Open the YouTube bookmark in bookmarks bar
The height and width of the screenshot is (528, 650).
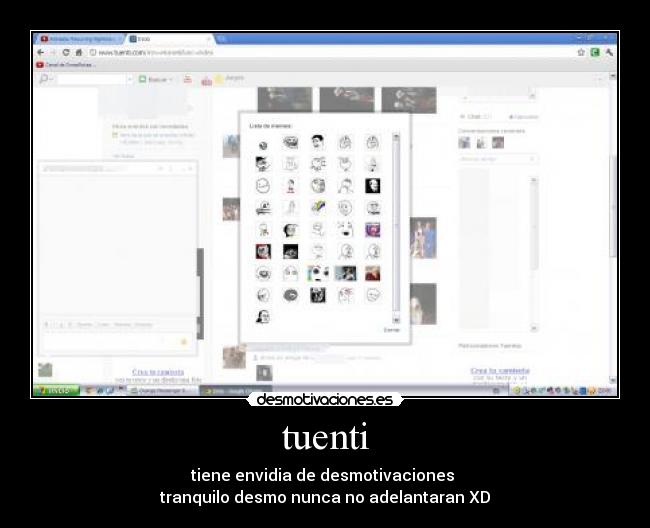65,65
